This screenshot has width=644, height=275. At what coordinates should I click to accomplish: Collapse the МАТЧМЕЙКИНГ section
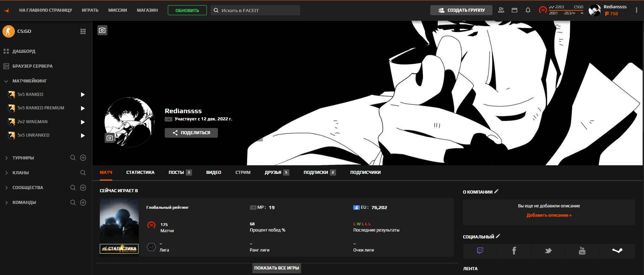coord(6,81)
